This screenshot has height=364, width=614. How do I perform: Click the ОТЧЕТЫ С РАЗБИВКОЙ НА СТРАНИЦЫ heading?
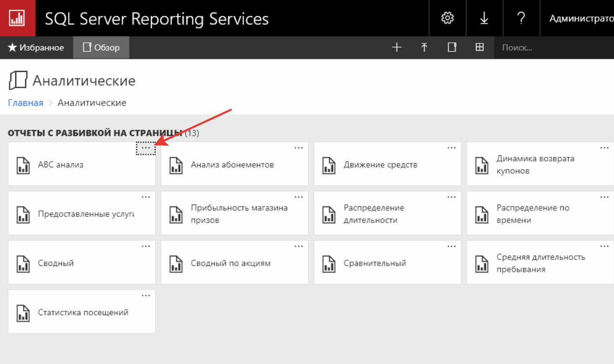(95, 133)
